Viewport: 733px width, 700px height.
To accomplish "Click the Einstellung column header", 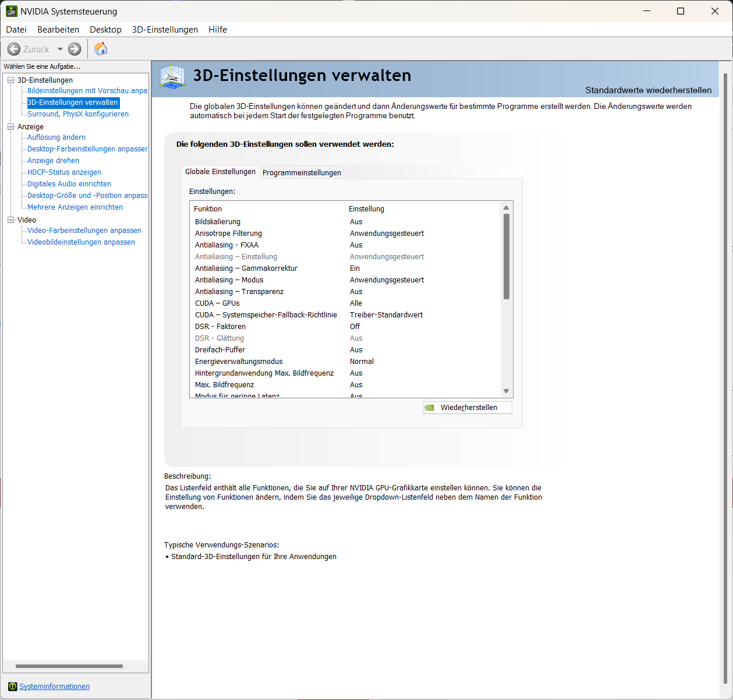I will click(x=422, y=208).
